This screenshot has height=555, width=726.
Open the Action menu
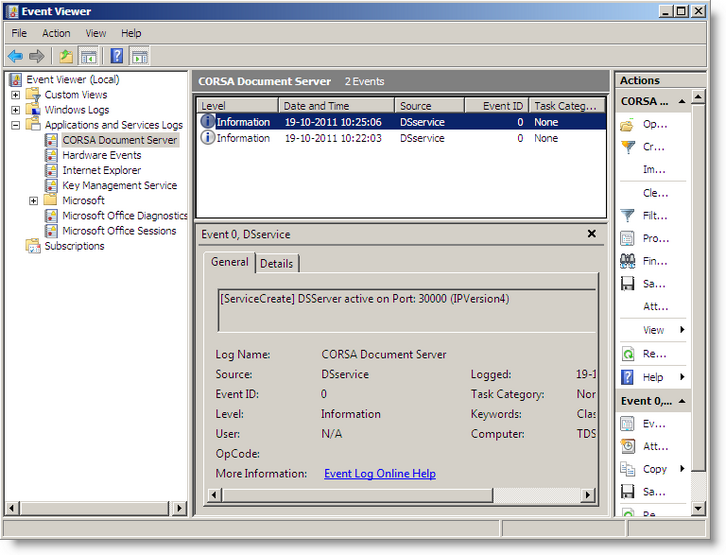click(x=56, y=33)
